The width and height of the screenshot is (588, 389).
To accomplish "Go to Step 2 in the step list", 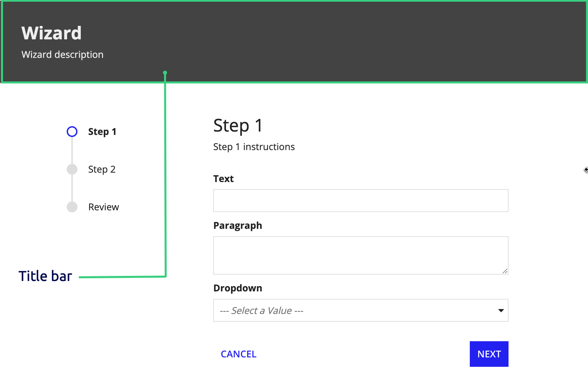I will tap(102, 169).
